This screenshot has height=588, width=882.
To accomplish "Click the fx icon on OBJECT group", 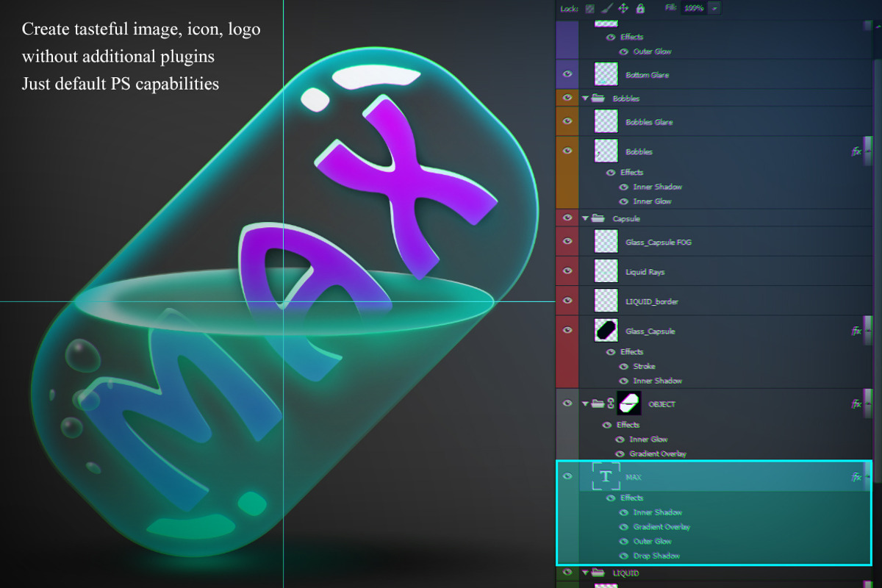I will pyautogui.click(x=856, y=404).
